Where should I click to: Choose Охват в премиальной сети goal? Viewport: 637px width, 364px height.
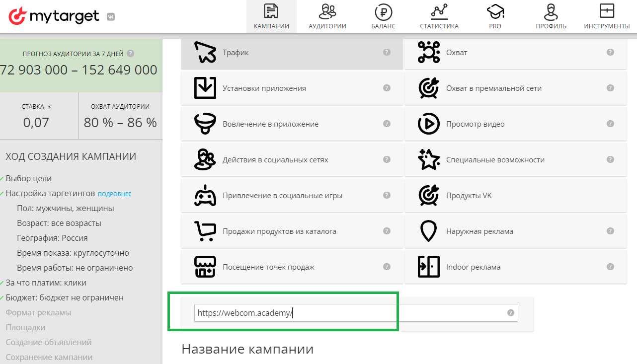pyautogui.click(x=516, y=88)
